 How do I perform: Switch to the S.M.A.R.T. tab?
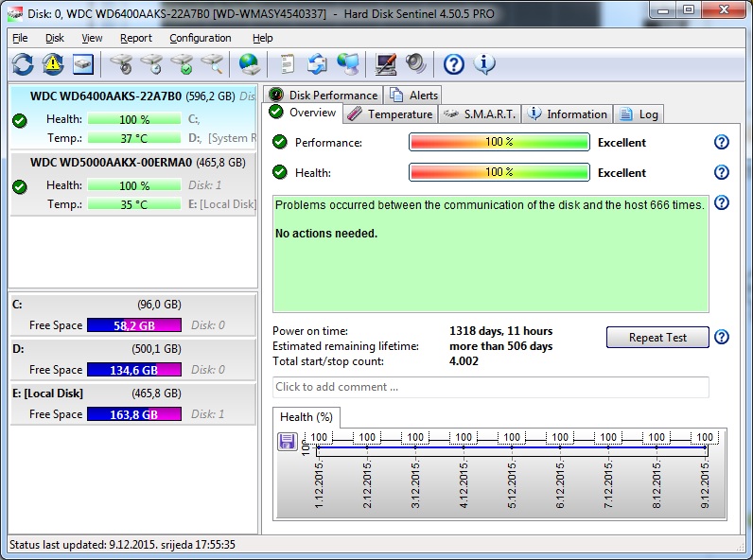[x=479, y=114]
